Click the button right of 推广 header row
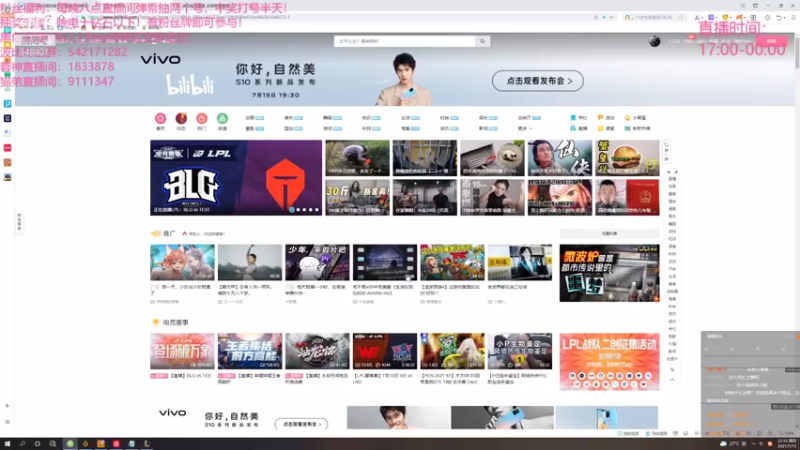Viewport: 800px width, 450px height. pyautogui.click(x=609, y=234)
